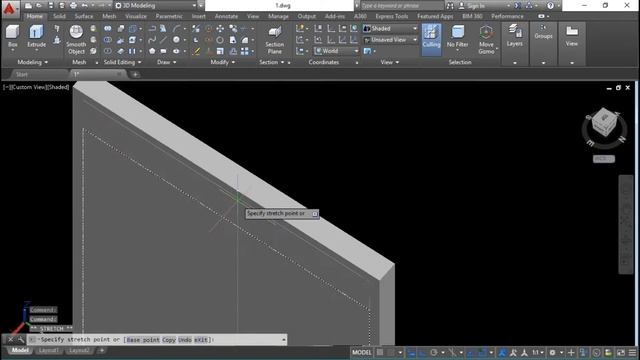Expand the Solid Editing panel
Screen dimensions: 640x360
(x=122, y=62)
